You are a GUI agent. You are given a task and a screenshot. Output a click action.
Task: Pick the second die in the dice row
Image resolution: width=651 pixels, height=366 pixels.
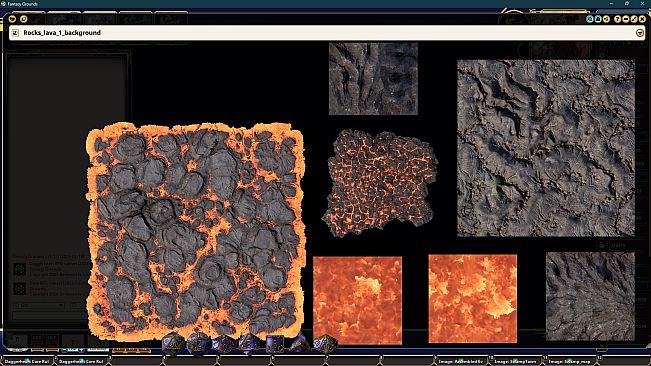[198, 344]
